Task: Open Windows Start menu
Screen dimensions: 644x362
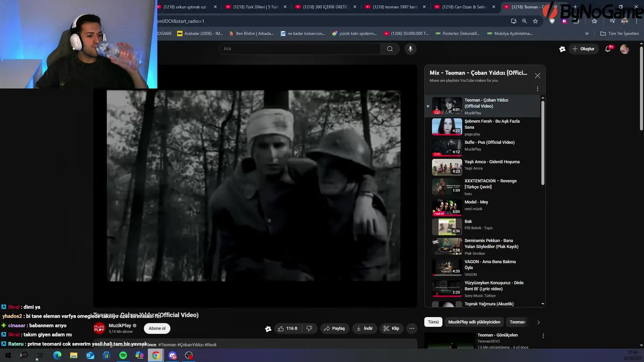Action: click(8, 355)
